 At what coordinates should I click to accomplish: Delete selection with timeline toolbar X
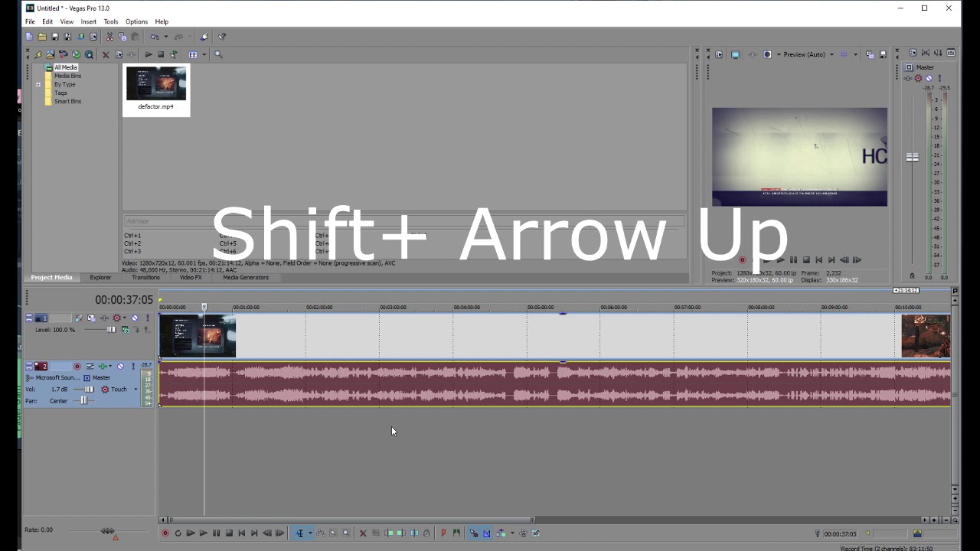click(x=363, y=533)
